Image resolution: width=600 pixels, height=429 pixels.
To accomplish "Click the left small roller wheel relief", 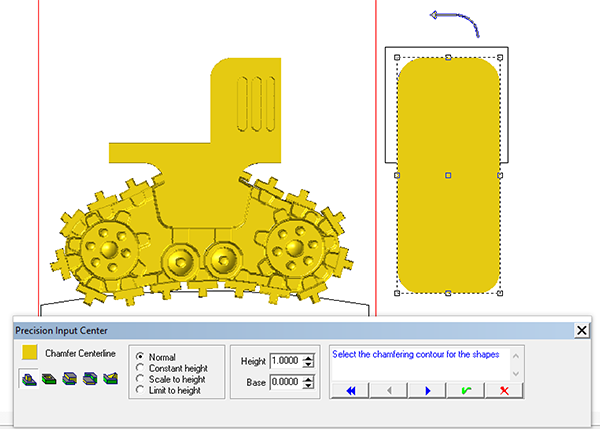I will pyautogui.click(x=180, y=262).
